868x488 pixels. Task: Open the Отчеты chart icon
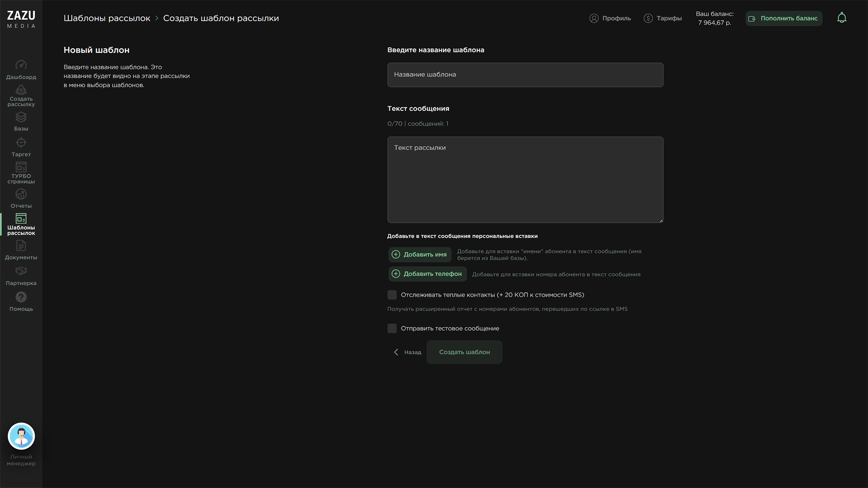point(21,194)
